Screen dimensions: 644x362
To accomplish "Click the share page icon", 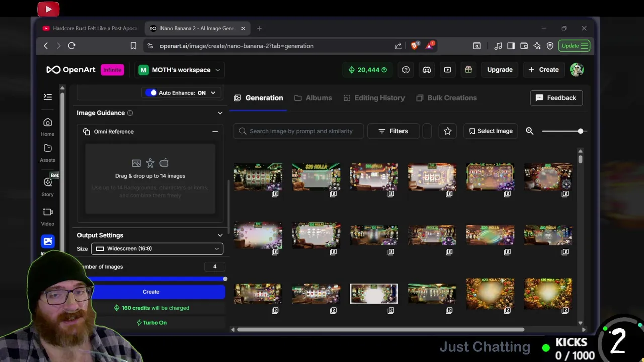I will [x=398, y=46].
